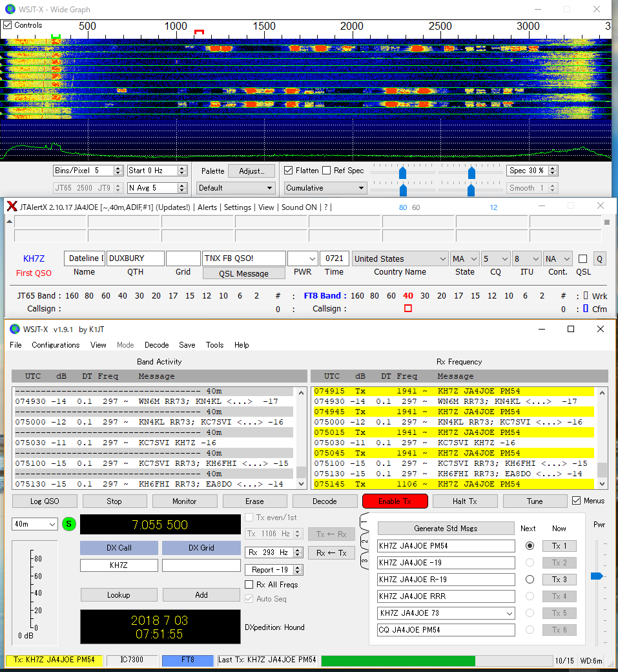
Task: Click the Tx ← Rx arrow button
Action: pos(331,534)
